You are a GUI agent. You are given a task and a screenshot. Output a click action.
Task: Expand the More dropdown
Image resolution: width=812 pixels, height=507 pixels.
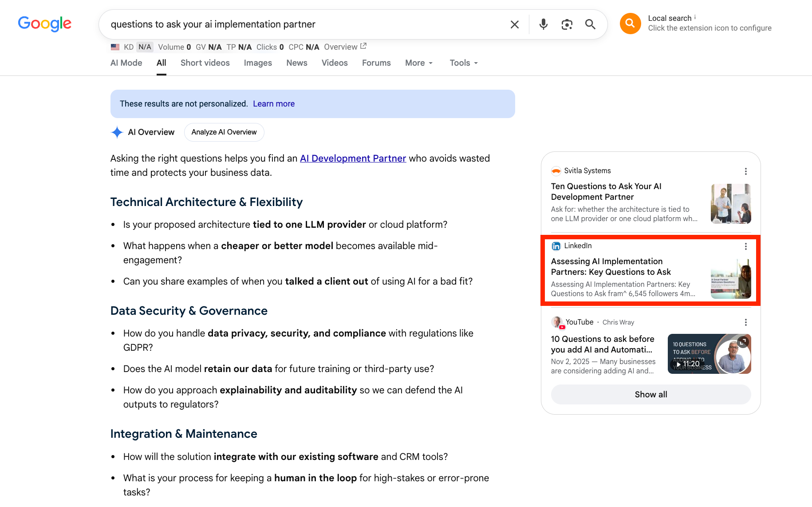tap(419, 63)
